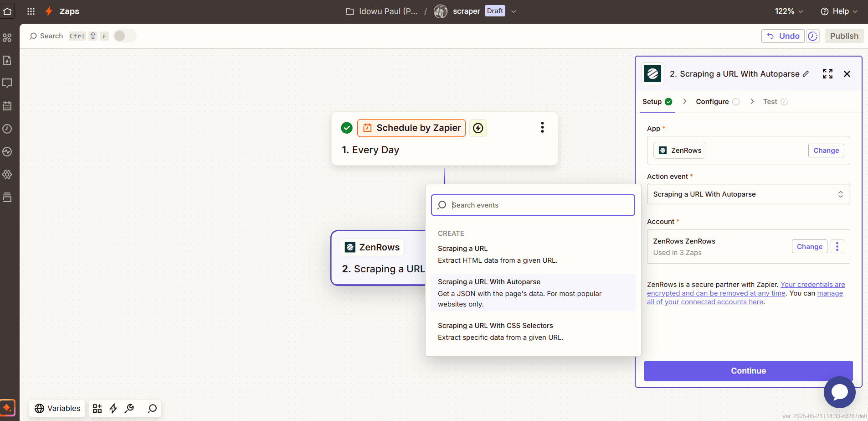Open manage all connected accounts link
The image size is (868, 421).
click(745, 297)
